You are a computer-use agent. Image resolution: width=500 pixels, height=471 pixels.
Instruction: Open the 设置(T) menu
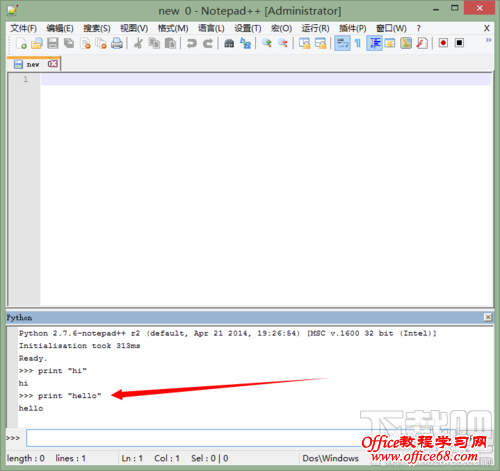248,28
